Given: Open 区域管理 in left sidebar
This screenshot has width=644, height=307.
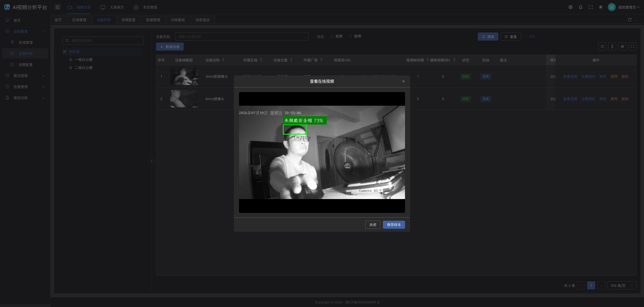Looking at the screenshot, I should pos(25,42).
